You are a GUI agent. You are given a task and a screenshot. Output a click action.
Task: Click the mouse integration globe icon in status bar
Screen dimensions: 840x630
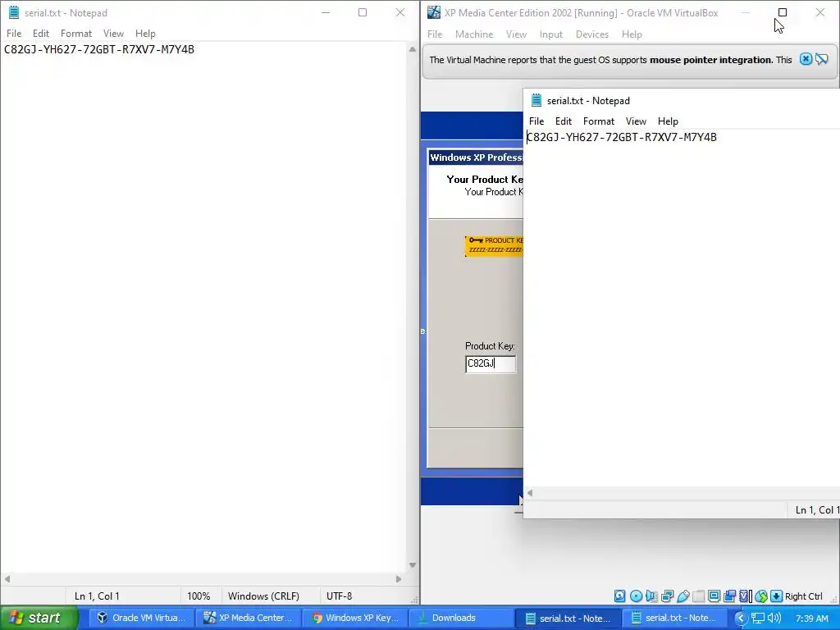[x=760, y=596]
